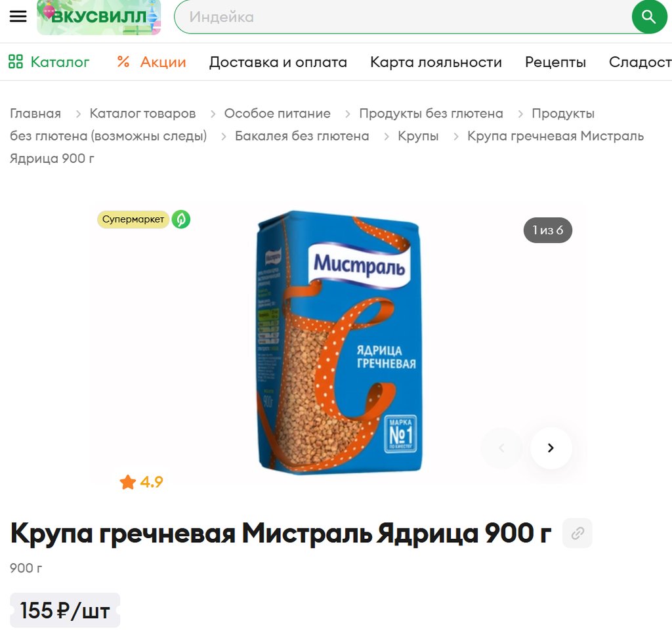Open Доставка и оплата menu item
This screenshot has height=634, width=672.
pyautogui.click(x=278, y=62)
